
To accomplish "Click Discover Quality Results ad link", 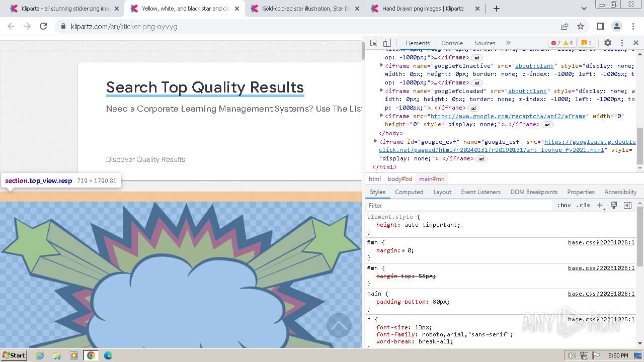I will tap(145, 159).
